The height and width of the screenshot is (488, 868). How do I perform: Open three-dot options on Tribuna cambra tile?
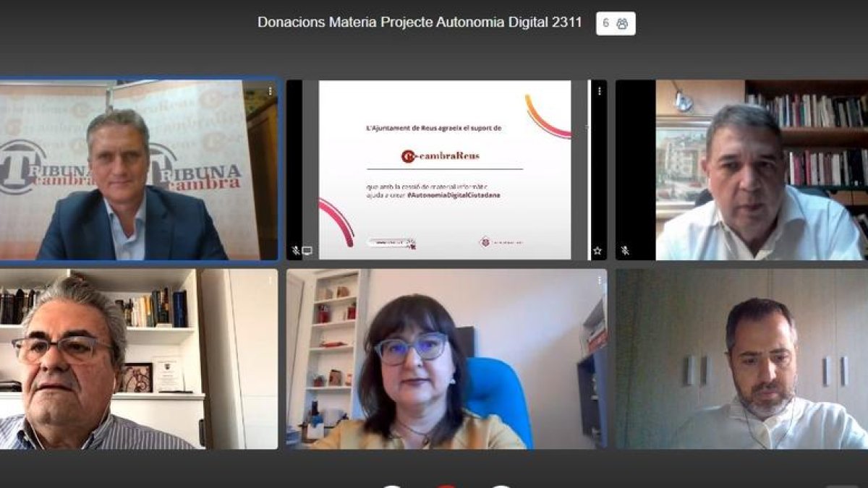pyautogui.click(x=270, y=91)
